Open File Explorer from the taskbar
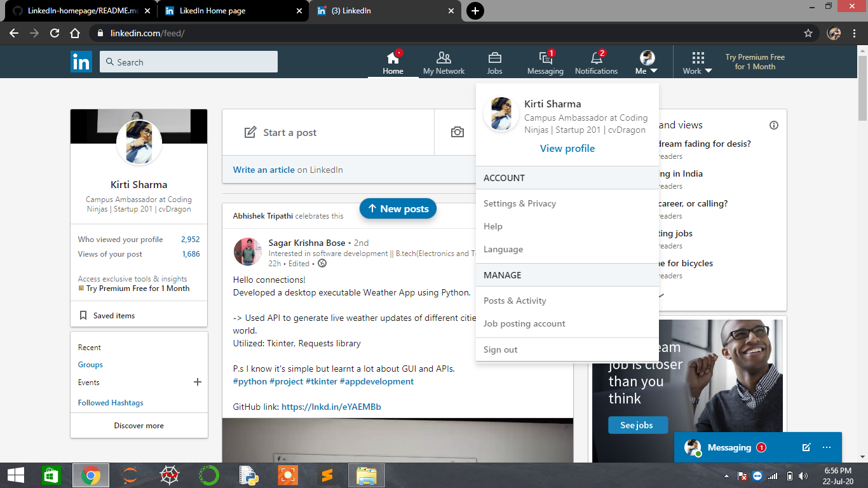 click(x=367, y=475)
